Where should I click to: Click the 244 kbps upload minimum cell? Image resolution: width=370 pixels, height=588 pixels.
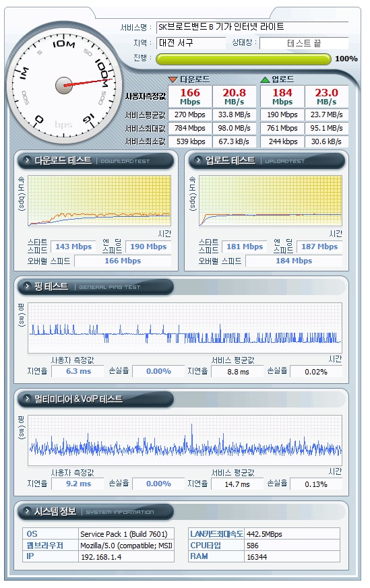coord(282,141)
